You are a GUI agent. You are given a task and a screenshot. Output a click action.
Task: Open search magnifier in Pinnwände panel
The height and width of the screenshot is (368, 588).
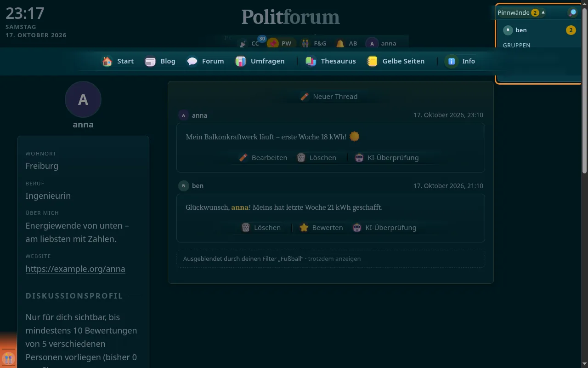point(573,12)
